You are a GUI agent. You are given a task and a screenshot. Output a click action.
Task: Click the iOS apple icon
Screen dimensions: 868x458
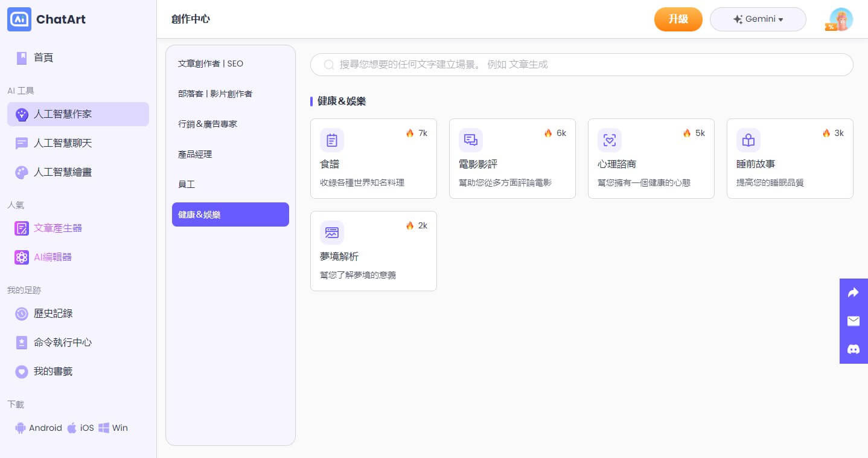[72, 428]
